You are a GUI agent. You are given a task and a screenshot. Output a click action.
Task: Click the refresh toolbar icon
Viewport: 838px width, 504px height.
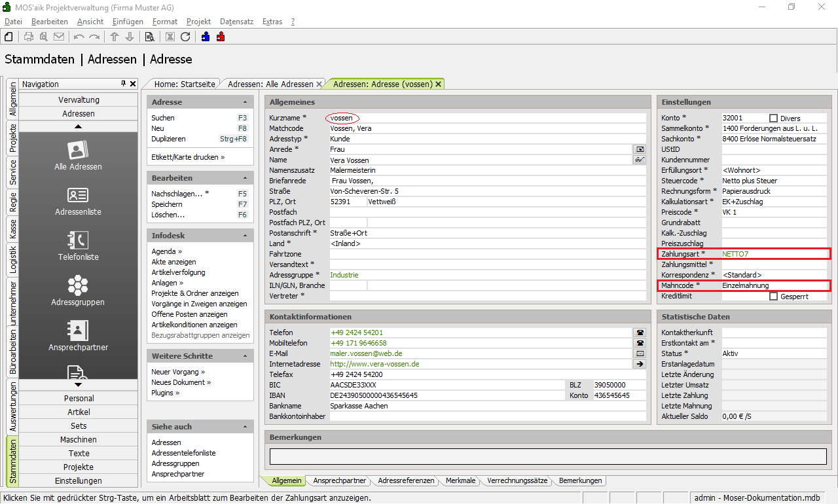coord(185,37)
